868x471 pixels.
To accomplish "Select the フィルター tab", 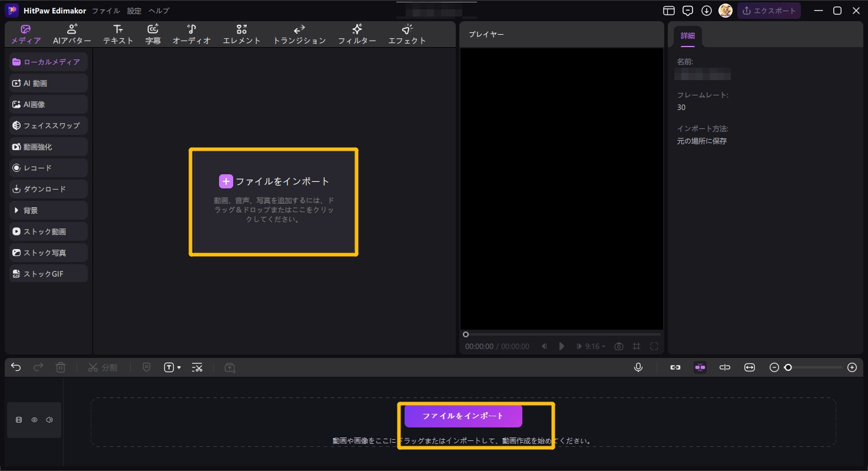I will [x=357, y=35].
